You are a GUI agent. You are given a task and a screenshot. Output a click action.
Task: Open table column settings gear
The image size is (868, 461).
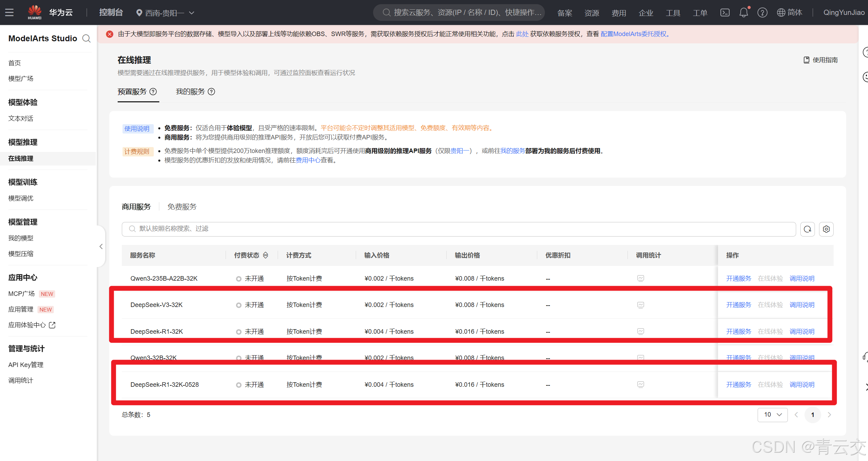[826, 229]
